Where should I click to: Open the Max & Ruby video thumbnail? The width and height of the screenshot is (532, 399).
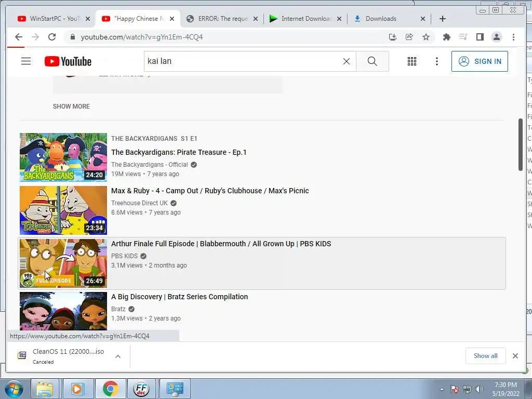click(63, 210)
